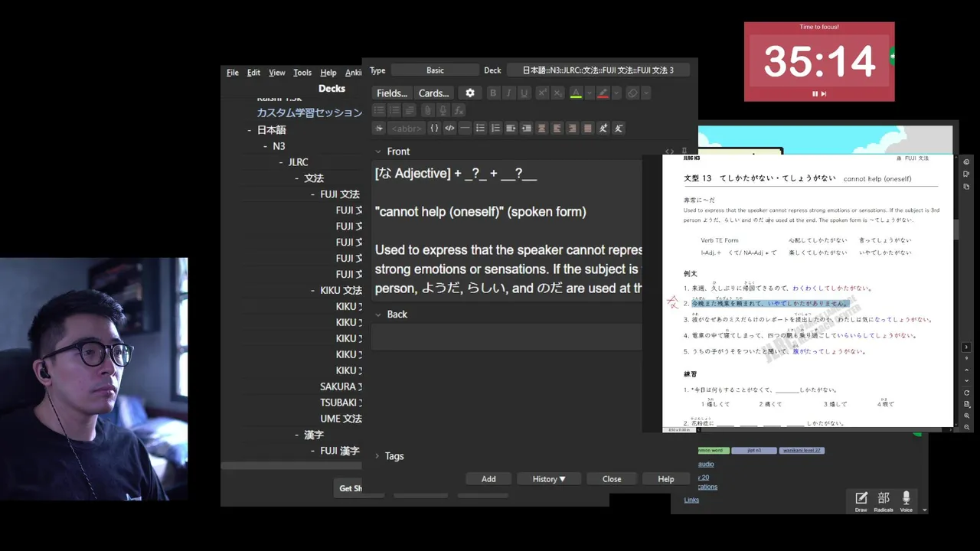Toggle underline formatting

tap(524, 93)
